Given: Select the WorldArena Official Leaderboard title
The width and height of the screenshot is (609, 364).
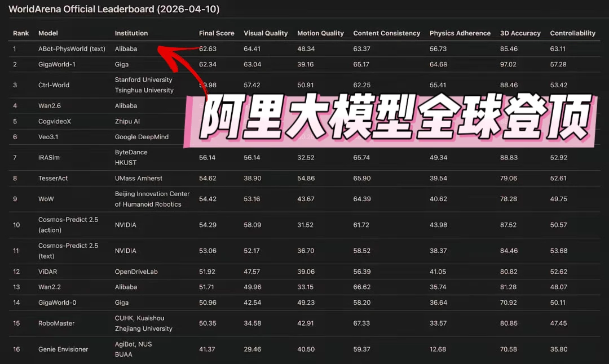Looking at the screenshot, I should click(x=114, y=9).
